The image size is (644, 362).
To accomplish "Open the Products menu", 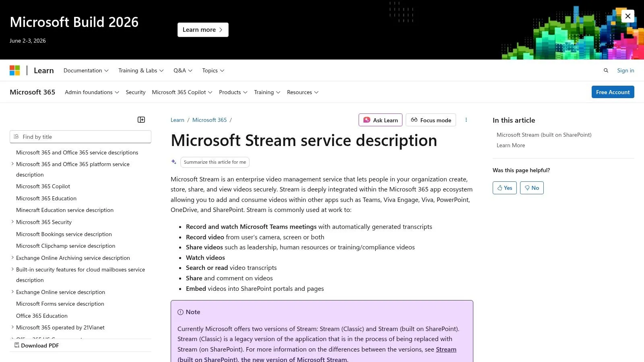I will click(x=233, y=92).
